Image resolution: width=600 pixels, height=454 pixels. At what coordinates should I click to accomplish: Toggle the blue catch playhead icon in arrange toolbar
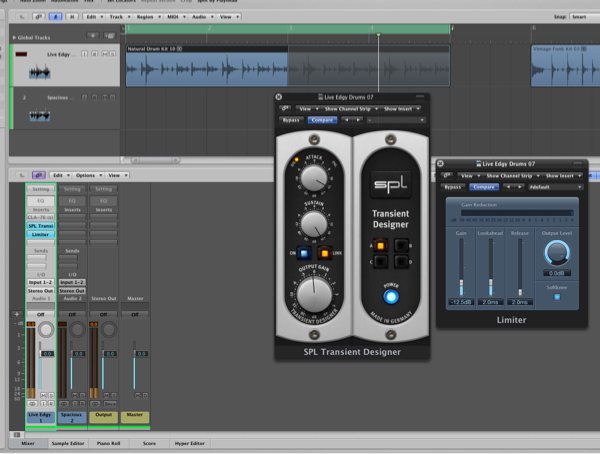[x=55, y=17]
